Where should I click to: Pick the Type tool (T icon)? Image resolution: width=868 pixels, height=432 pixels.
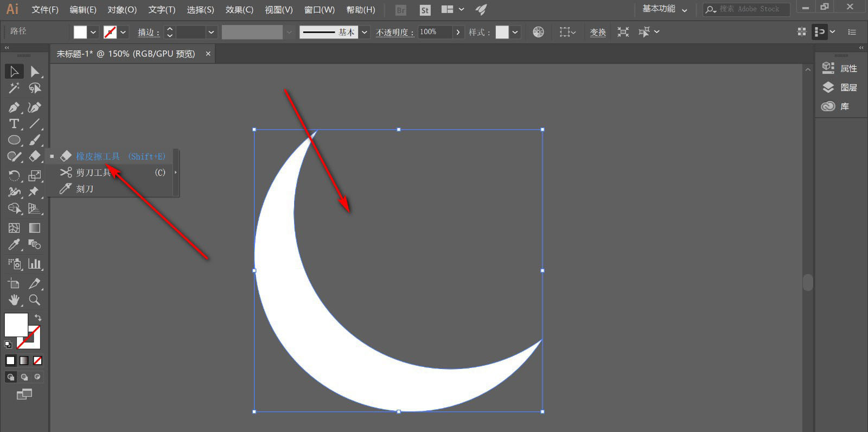click(x=14, y=124)
